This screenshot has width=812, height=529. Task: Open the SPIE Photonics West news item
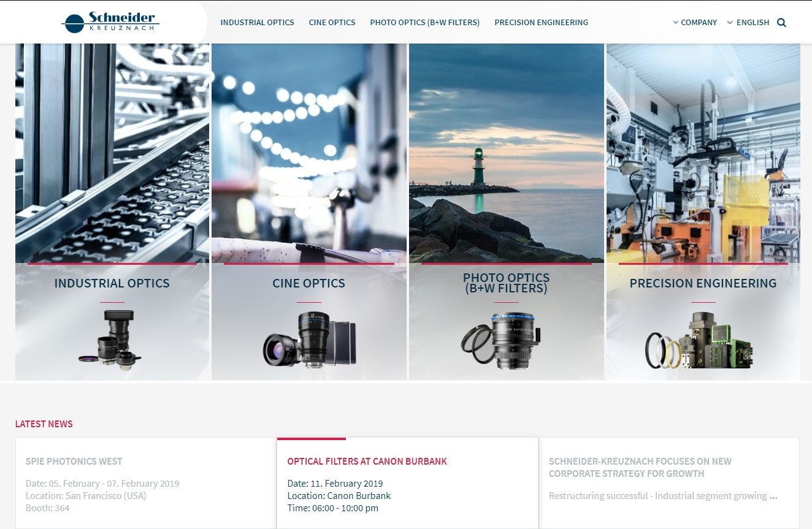74,462
